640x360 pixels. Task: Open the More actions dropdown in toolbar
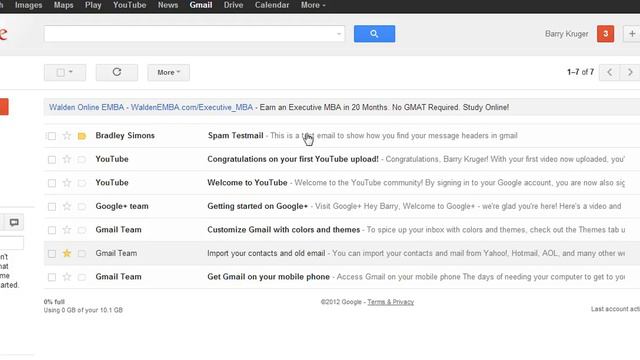pos(169,72)
